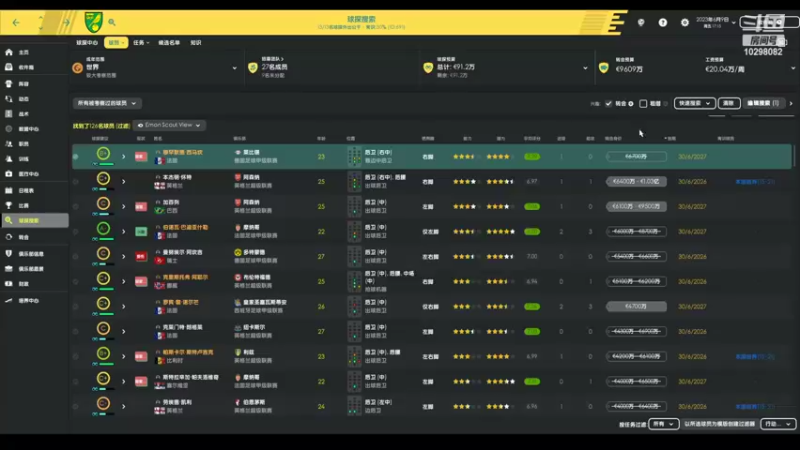Open Actions (行动) dropdown at bottom

click(x=778, y=424)
